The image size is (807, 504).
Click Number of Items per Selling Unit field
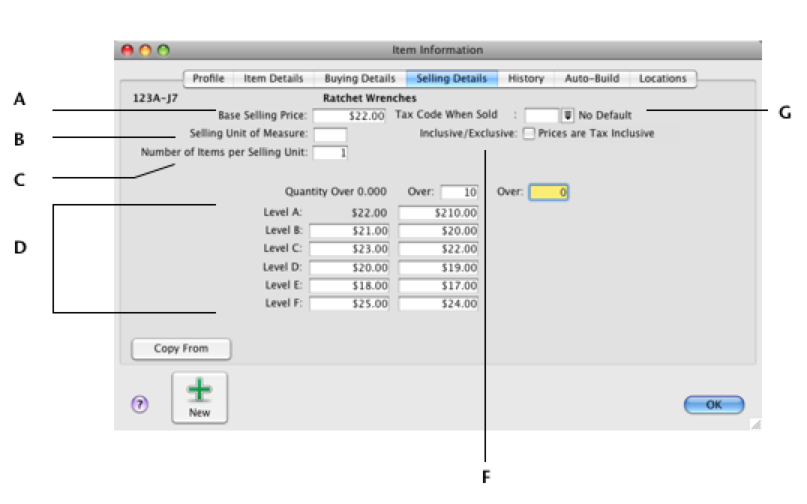coord(330,153)
